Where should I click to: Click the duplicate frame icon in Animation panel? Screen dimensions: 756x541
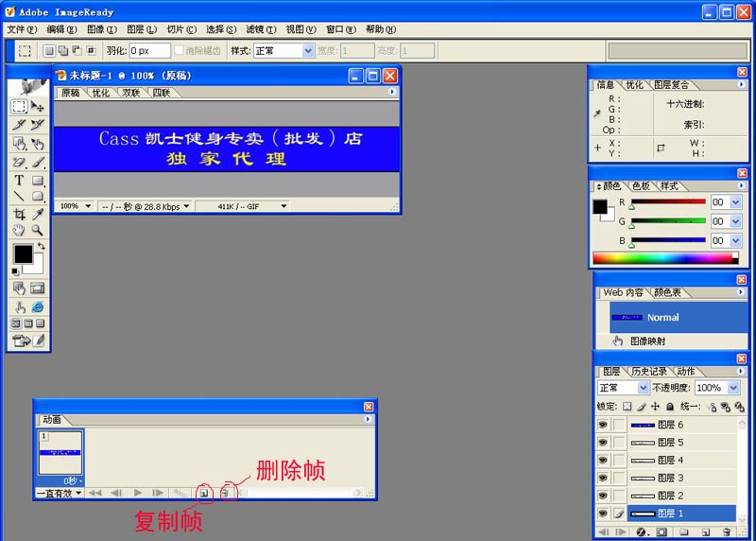pos(204,493)
